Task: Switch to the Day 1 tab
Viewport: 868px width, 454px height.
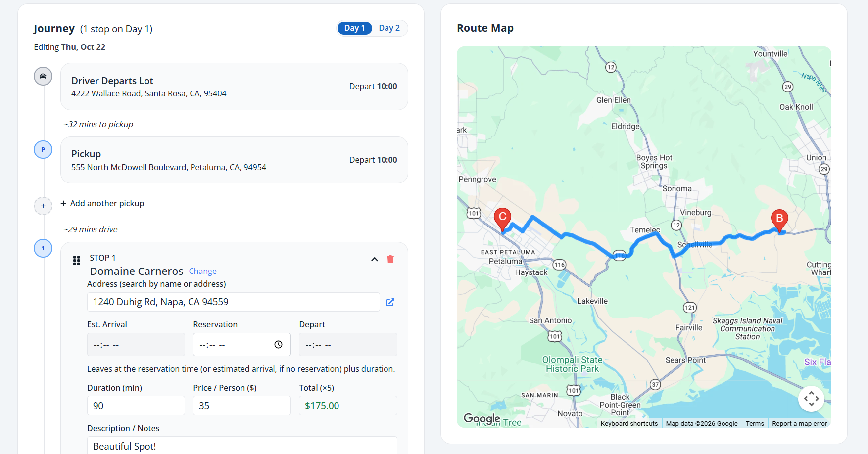Action: point(354,28)
